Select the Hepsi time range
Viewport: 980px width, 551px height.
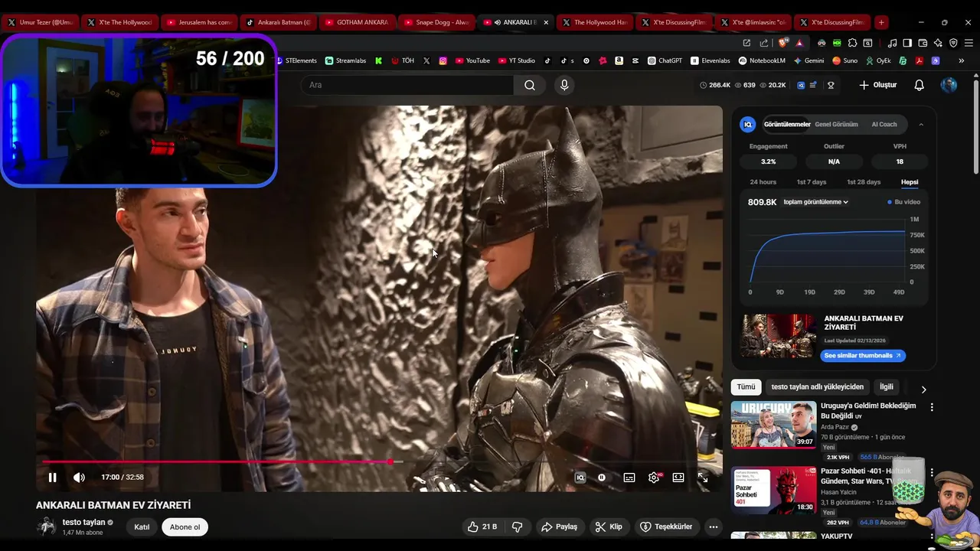pos(910,182)
